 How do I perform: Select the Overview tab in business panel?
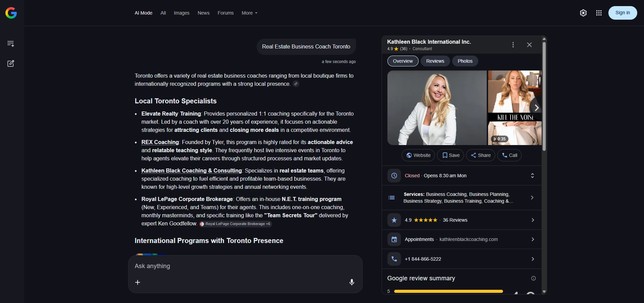pos(403,61)
